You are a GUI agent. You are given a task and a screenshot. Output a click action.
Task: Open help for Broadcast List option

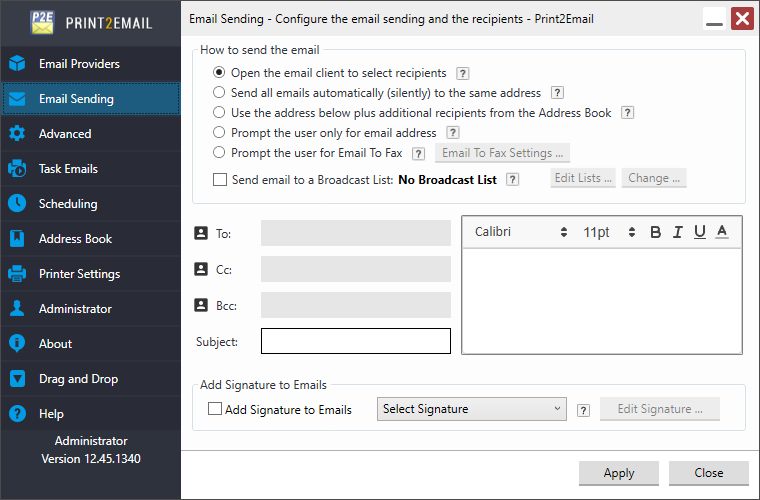tap(512, 180)
